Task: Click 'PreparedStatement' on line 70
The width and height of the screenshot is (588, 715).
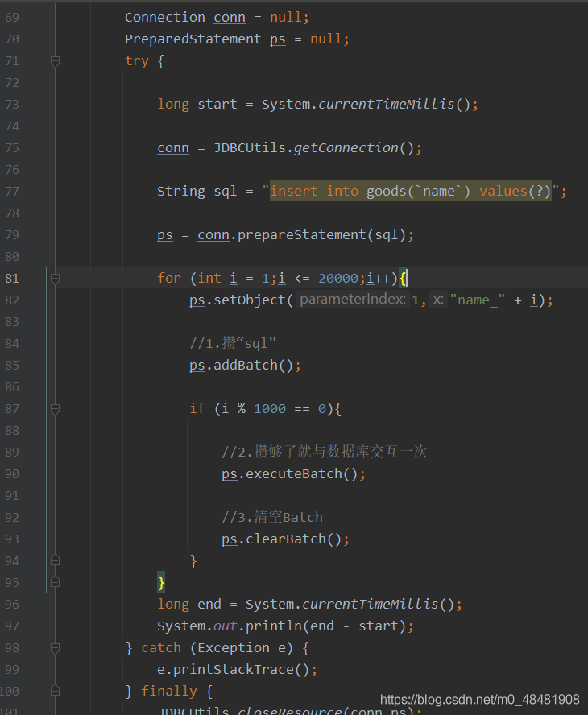Action: [x=193, y=39]
